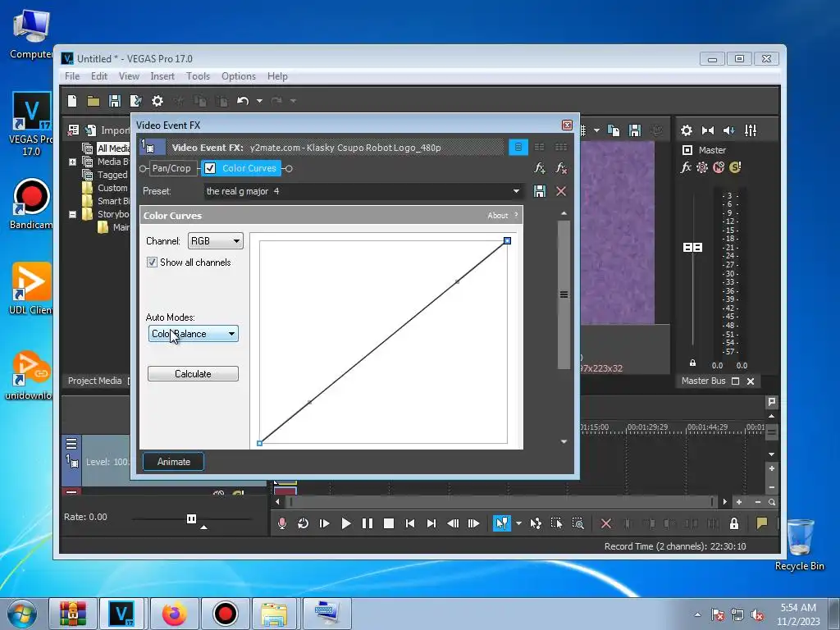Open the Channel RGB dropdown
Viewport: 840px width, 630px height.
point(216,241)
